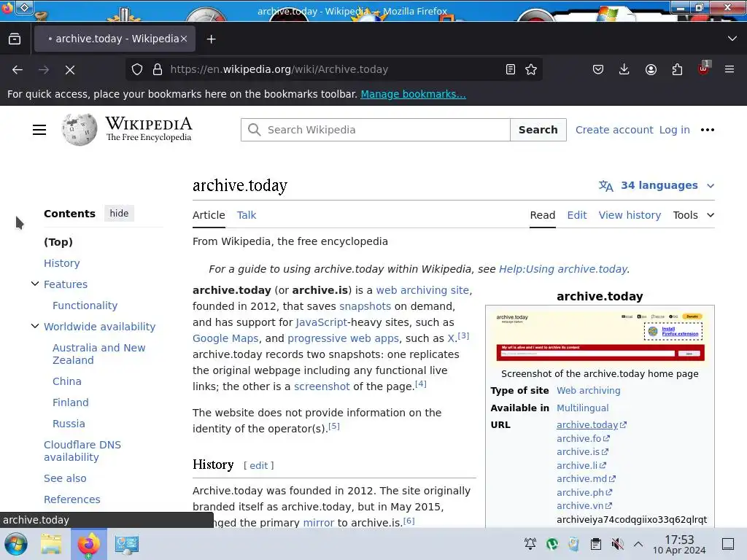Switch to the Talk tab

click(x=247, y=215)
